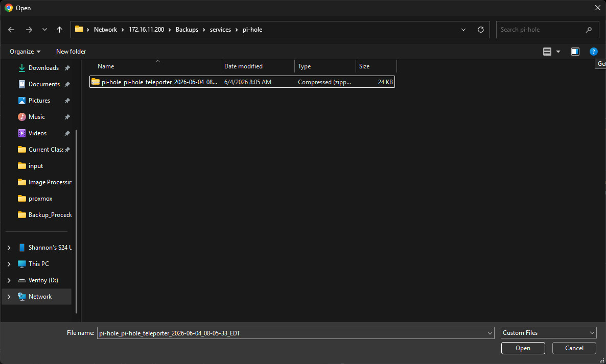Screen dimensions: 606x364
Task: Open the Custom Files type dropdown
Action: click(549, 333)
